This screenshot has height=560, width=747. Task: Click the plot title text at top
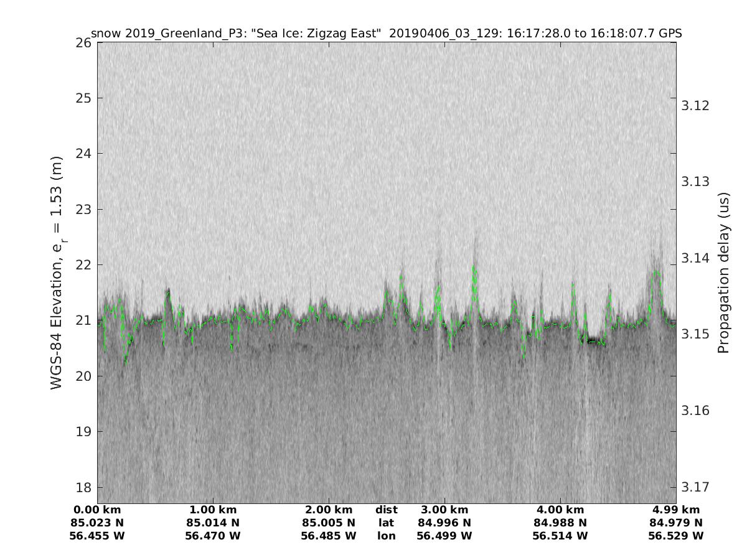coord(386,34)
